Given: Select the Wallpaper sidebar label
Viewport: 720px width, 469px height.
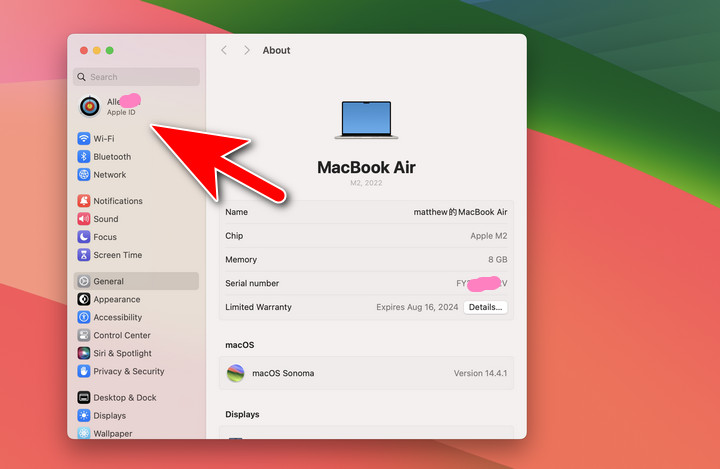Looking at the screenshot, I should [x=112, y=433].
